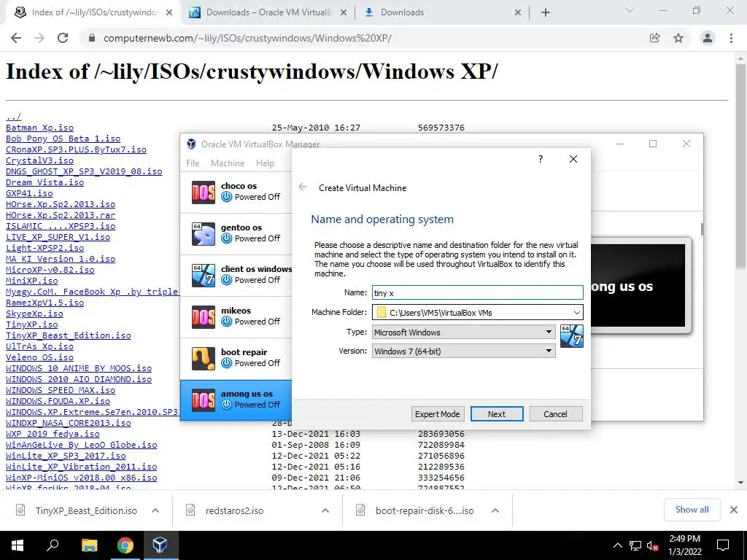Open Windows Start menu
This screenshot has height=560, width=747.
point(18,545)
